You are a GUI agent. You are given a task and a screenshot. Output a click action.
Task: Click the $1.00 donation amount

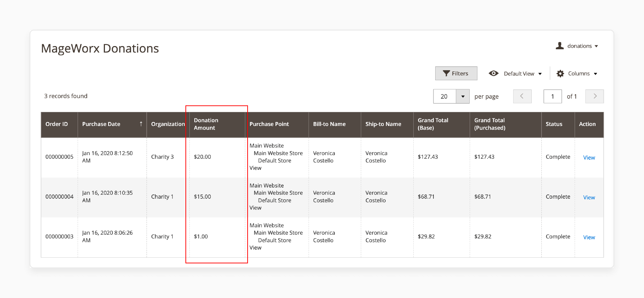pyautogui.click(x=201, y=237)
